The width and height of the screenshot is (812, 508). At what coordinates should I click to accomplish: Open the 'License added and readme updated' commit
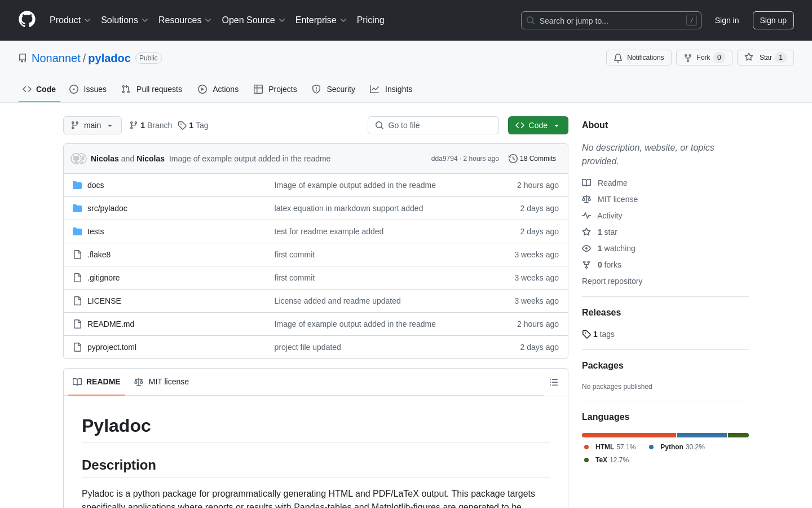point(337,301)
